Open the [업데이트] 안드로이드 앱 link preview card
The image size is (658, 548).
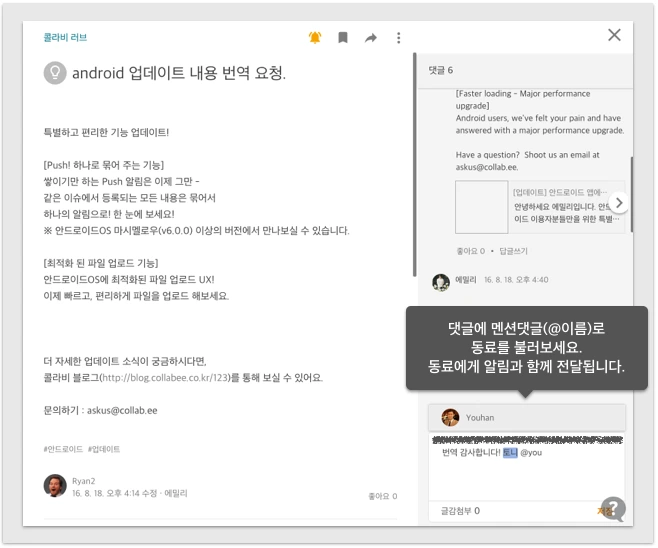[540, 207]
